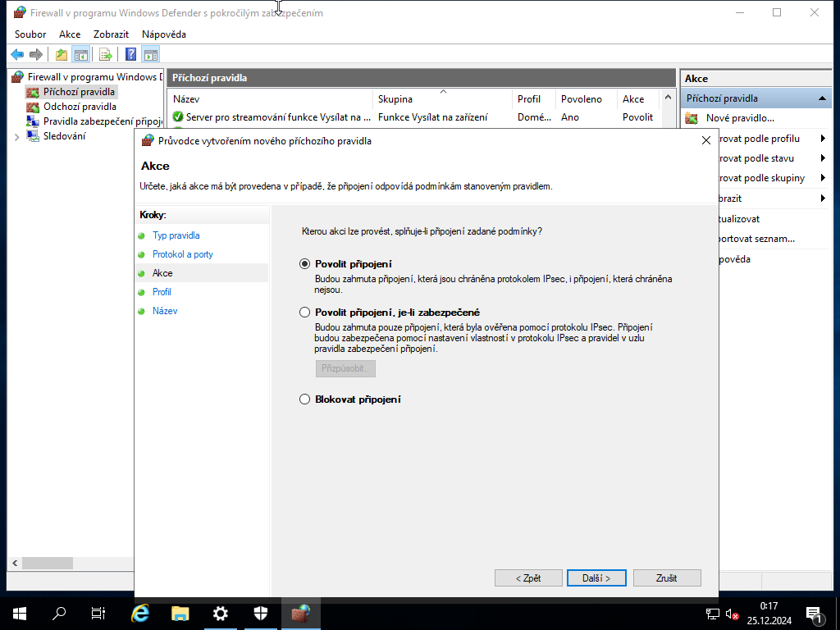
Task: Open the Akce menu
Action: tap(69, 34)
